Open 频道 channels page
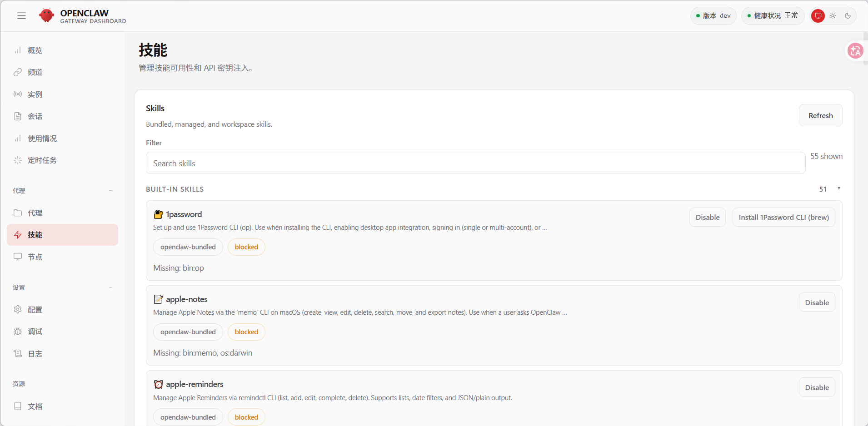The width and height of the screenshot is (868, 426). click(x=35, y=72)
